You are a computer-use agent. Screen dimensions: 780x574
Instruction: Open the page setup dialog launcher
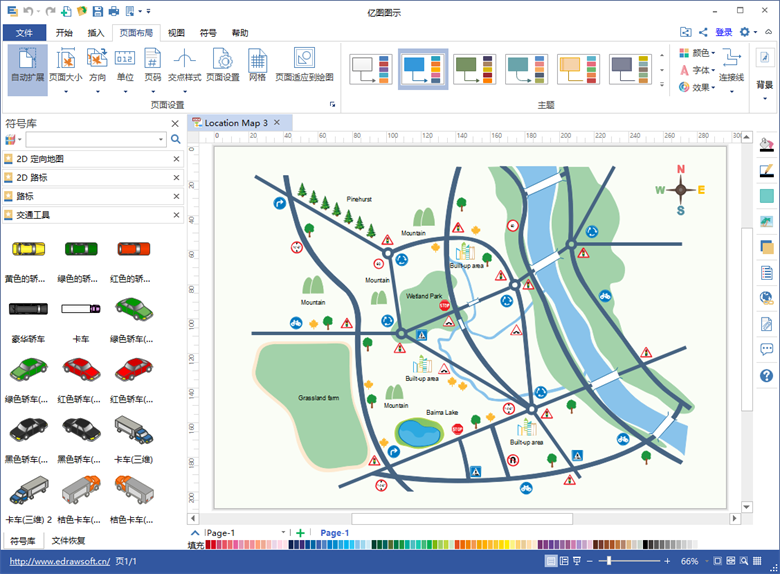click(332, 104)
